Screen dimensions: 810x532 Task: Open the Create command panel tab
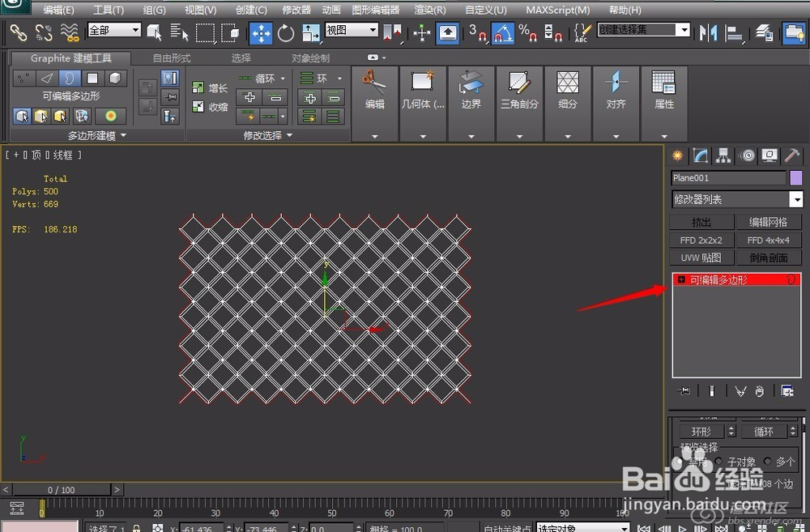[677, 155]
